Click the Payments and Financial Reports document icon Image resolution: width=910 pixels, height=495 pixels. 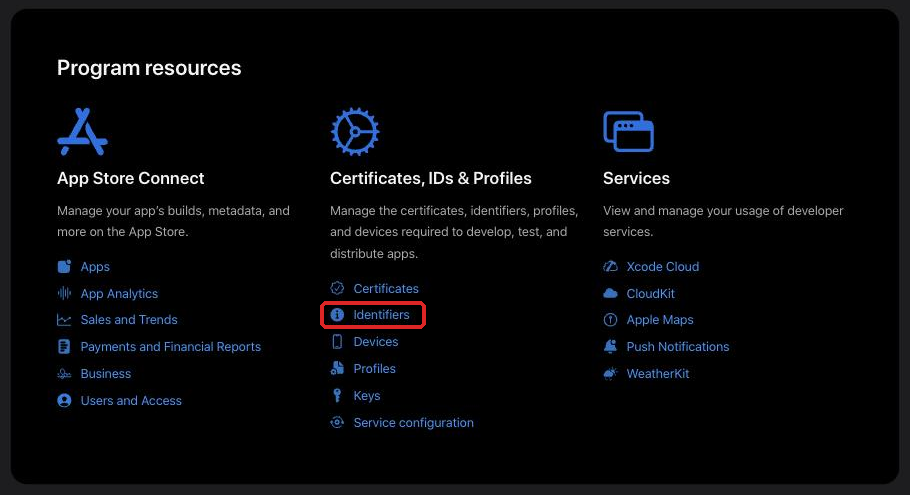point(64,346)
